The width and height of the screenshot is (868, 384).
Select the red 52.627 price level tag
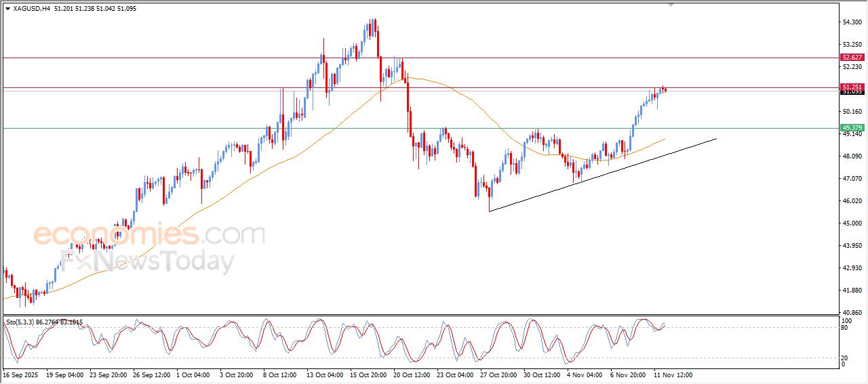852,58
